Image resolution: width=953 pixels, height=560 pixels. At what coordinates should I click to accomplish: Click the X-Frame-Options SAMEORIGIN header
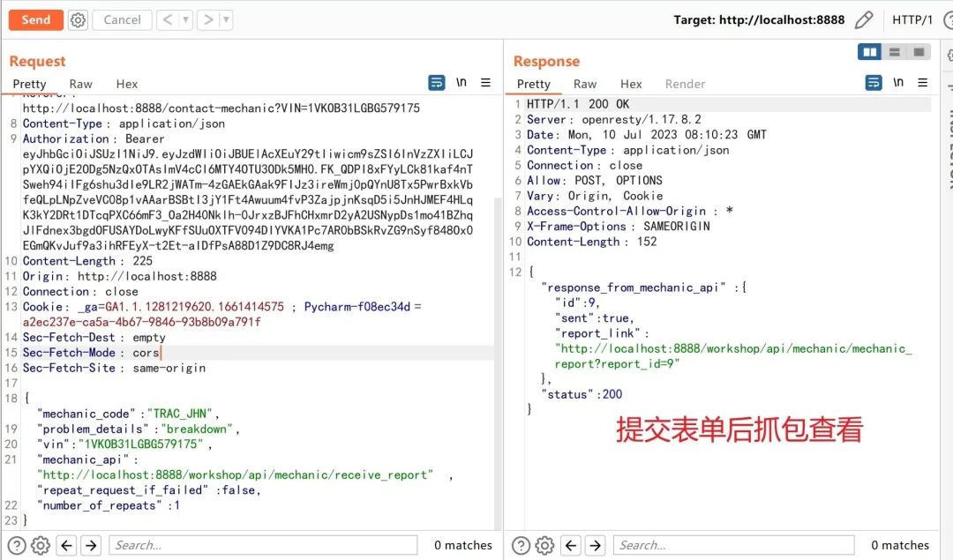pyautogui.click(x=618, y=226)
